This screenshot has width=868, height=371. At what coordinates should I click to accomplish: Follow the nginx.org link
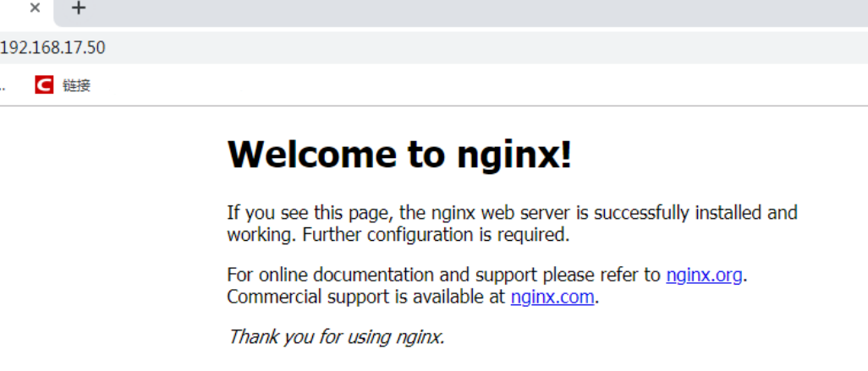704,275
